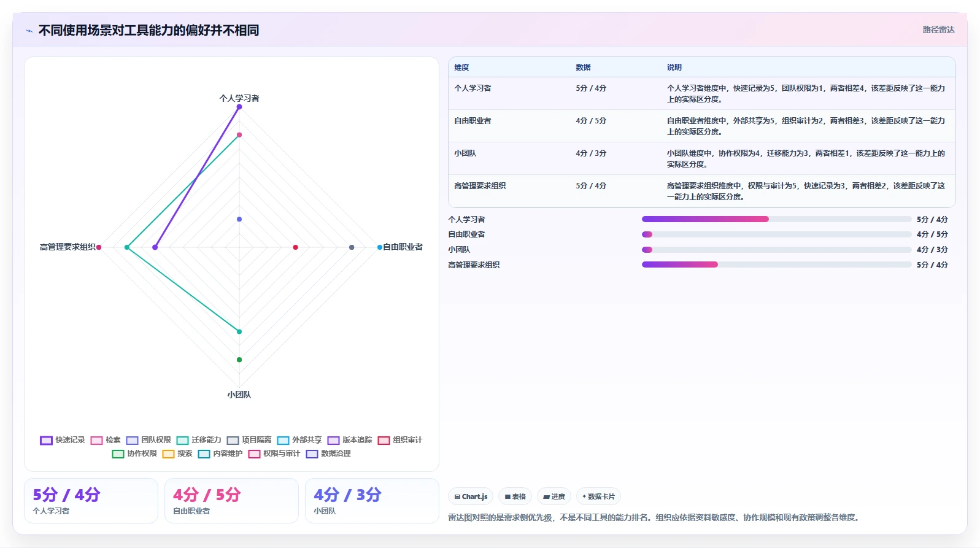Toggle the 版本追踪 legend entry
Viewport: 980px width, 548px height.
(350, 440)
